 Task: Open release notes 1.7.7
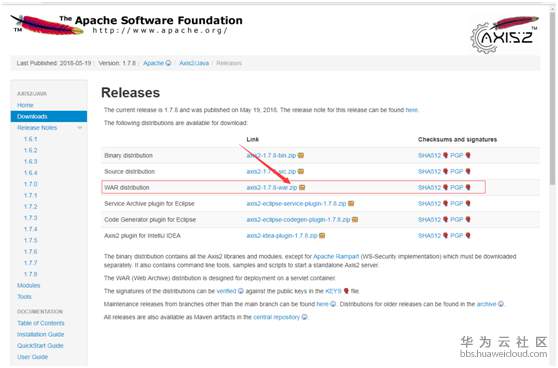pyautogui.click(x=31, y=263)
